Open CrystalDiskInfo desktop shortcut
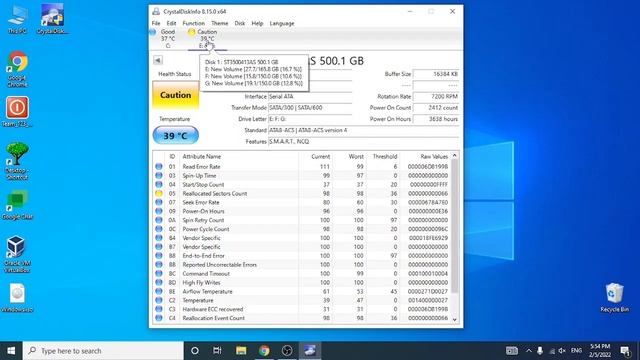Image resolution: width=640 pixels, height=360 pixels. (52, 19)
